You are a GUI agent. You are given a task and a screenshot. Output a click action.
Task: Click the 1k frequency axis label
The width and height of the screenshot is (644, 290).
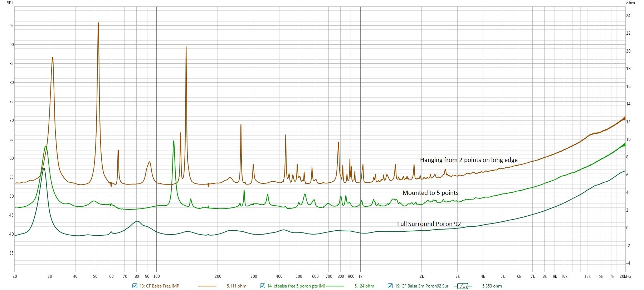tap(360, 276)
